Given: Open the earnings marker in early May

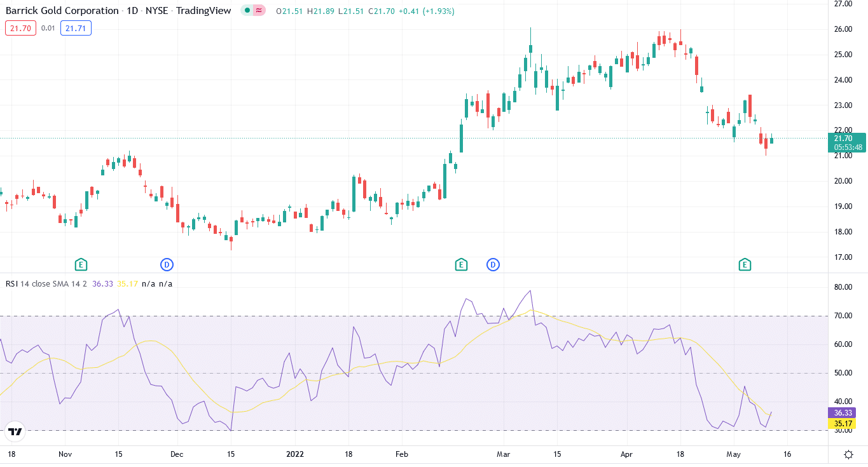Looking at the screenshot, I should pyautogui.click(x=745, y=264).
